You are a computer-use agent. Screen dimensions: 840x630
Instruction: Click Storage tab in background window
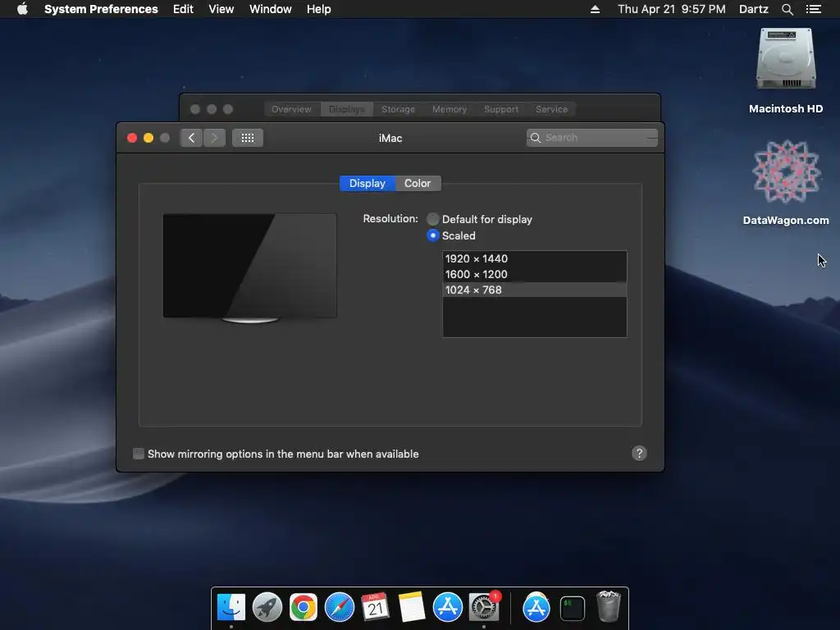pos(398,109)
